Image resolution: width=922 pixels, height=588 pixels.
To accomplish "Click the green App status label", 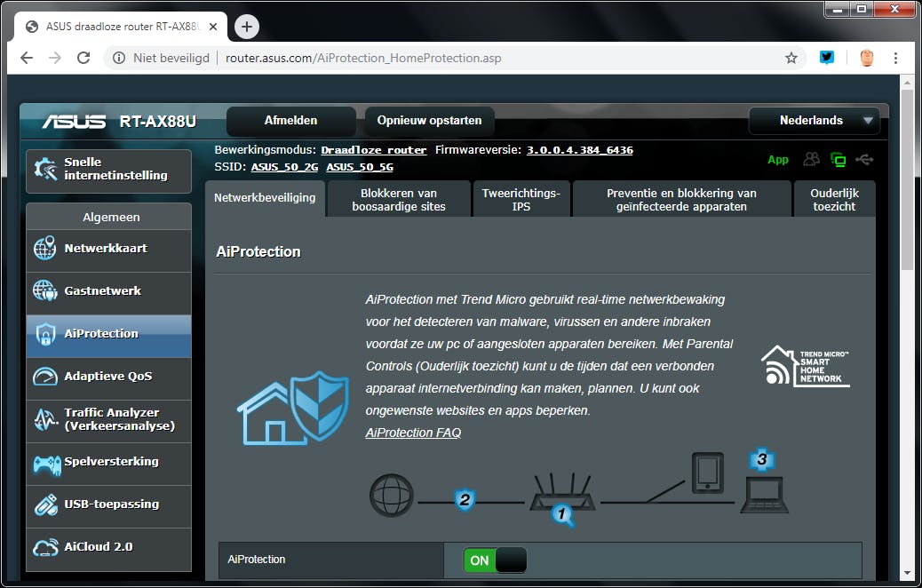I will pyautogui.click(x=777, y=159).
